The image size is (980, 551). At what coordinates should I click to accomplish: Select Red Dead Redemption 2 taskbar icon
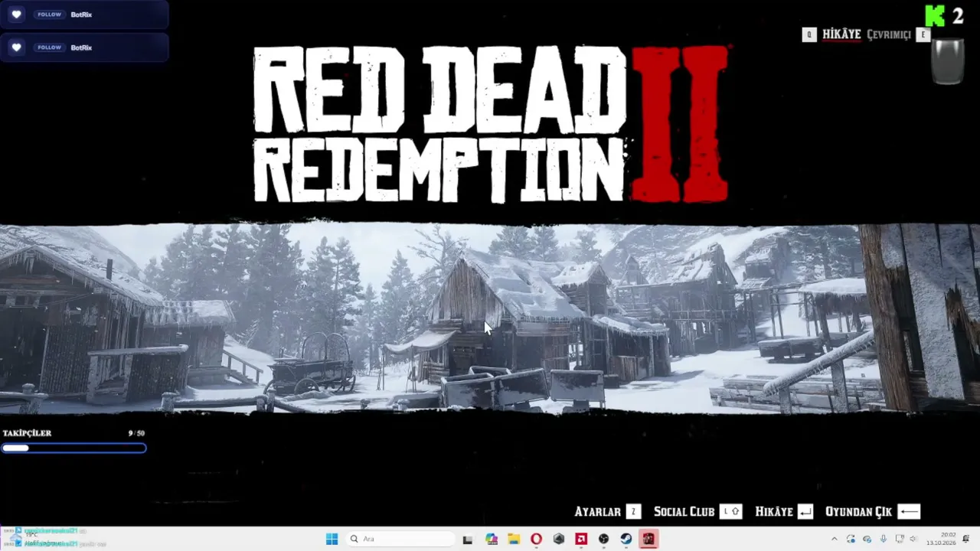648,539
